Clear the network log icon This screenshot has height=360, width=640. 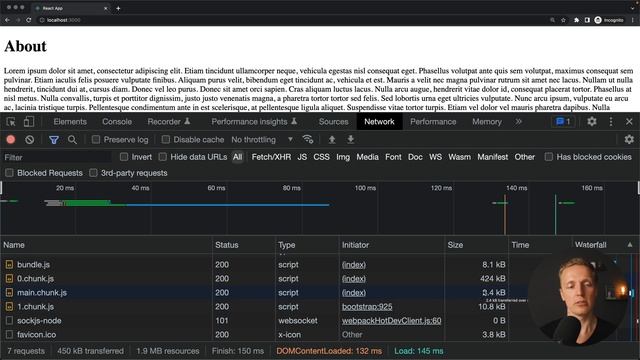(x=29, y=140)
